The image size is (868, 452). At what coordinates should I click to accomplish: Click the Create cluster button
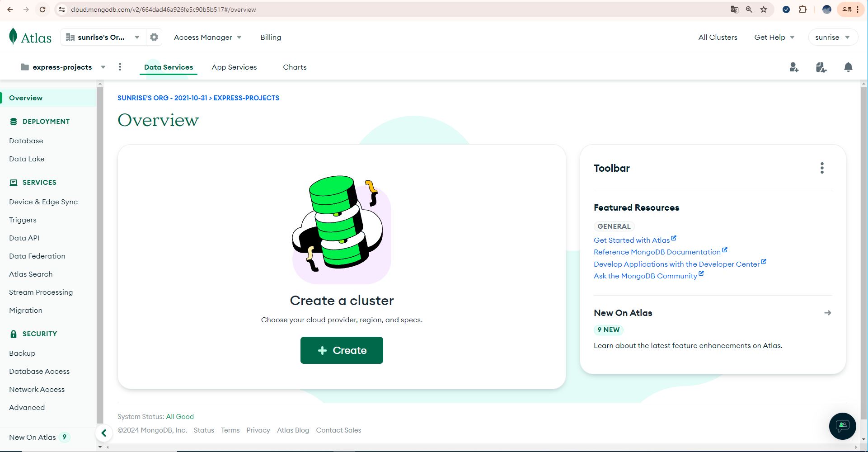[x=342, y=350]
